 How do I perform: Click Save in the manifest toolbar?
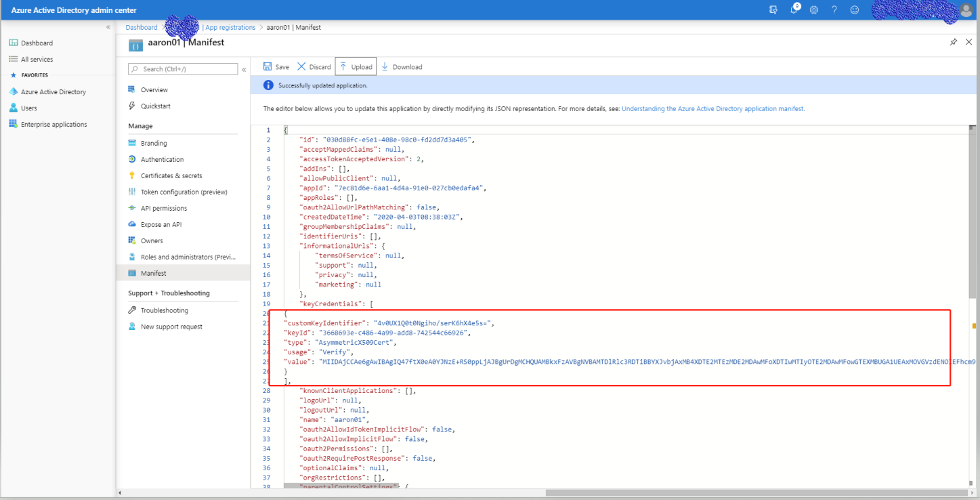pos(276,66)
